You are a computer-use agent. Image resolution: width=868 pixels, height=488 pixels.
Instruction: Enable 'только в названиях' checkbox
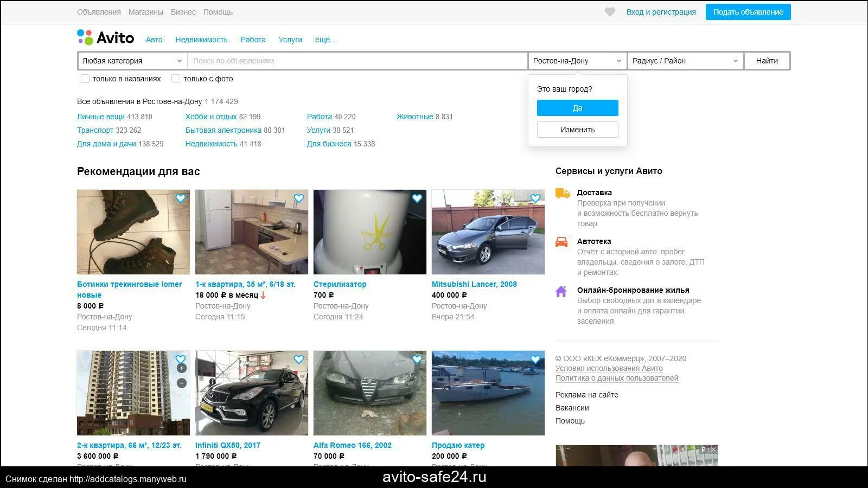tap(85, 79)
